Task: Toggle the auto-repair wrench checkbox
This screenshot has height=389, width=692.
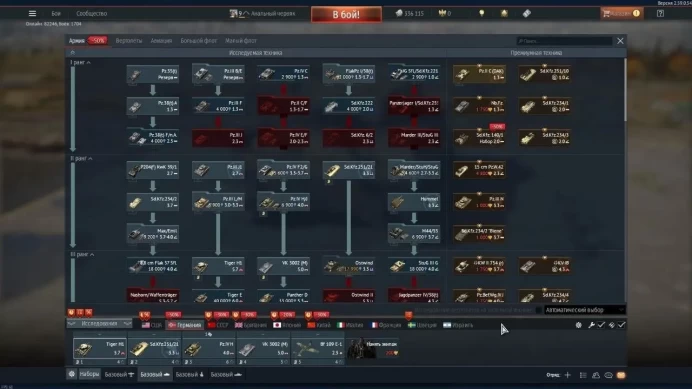Action: click(x=601, y=325)
